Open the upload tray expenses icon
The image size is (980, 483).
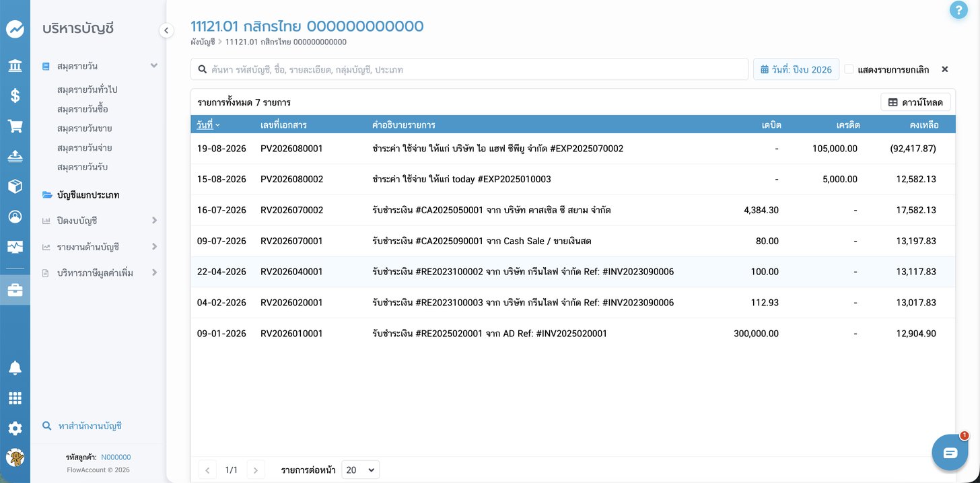[x=15, y=156]
